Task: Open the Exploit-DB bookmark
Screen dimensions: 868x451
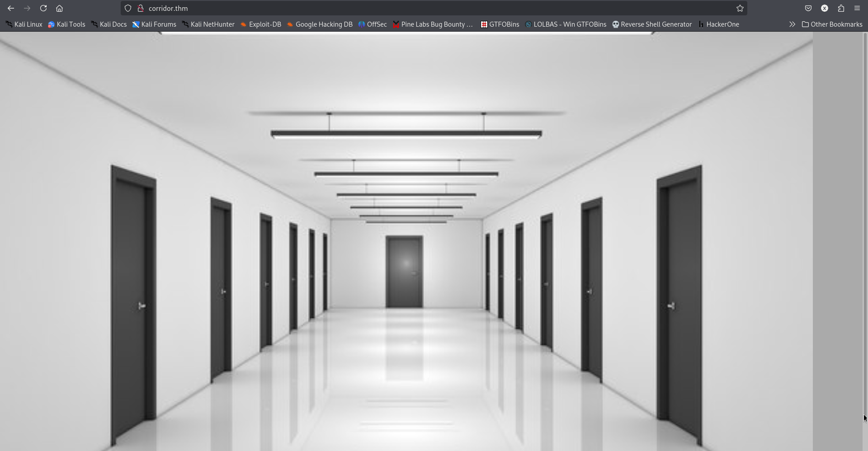Action: pyautogui.click(x=261, y=24)
